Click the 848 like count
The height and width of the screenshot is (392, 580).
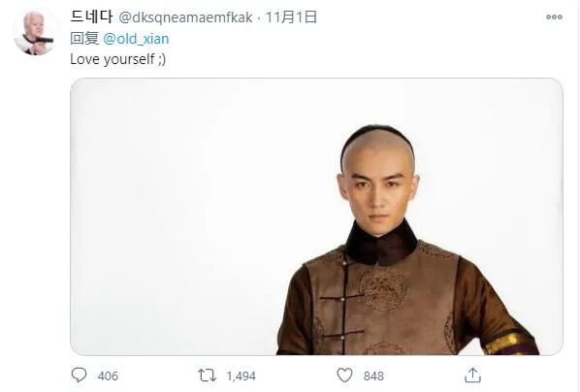tap(373, 376)
